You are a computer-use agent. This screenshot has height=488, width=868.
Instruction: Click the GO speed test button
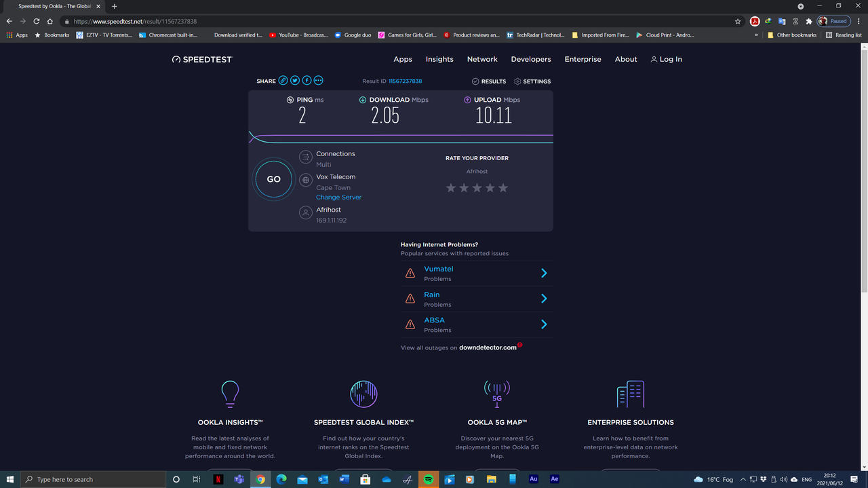(x=273, y=179)
